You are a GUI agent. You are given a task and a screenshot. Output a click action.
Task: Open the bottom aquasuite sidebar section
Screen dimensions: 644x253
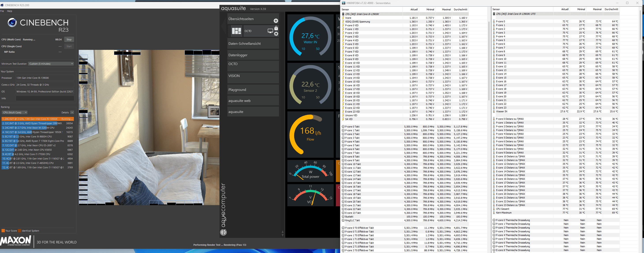(x=253, y=111)
